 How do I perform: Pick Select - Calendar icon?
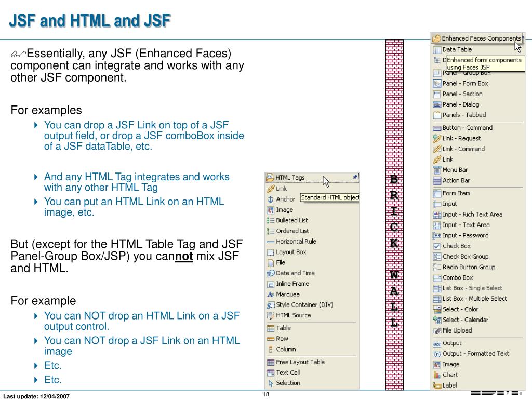pos(437,320)
